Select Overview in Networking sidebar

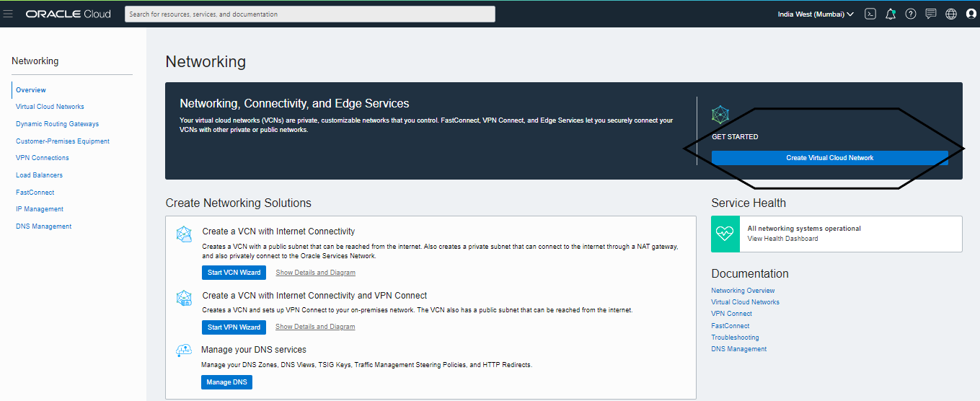click(31, 90)
